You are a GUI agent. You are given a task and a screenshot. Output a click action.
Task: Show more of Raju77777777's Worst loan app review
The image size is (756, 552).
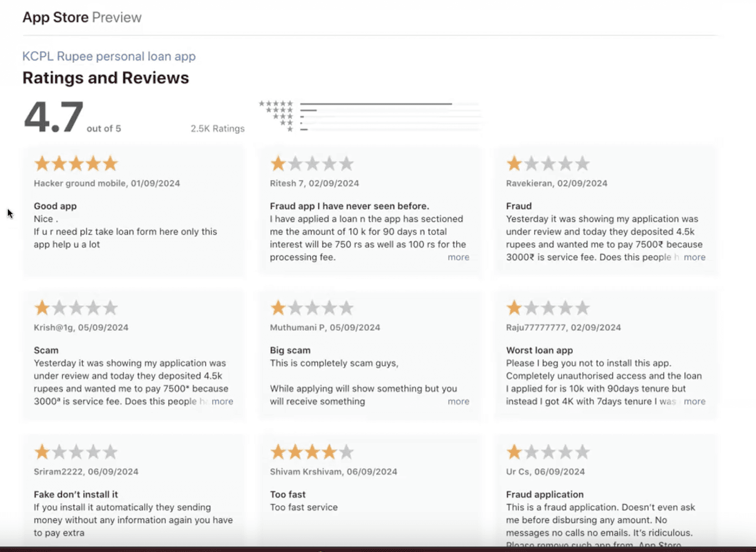coord(694,401)
